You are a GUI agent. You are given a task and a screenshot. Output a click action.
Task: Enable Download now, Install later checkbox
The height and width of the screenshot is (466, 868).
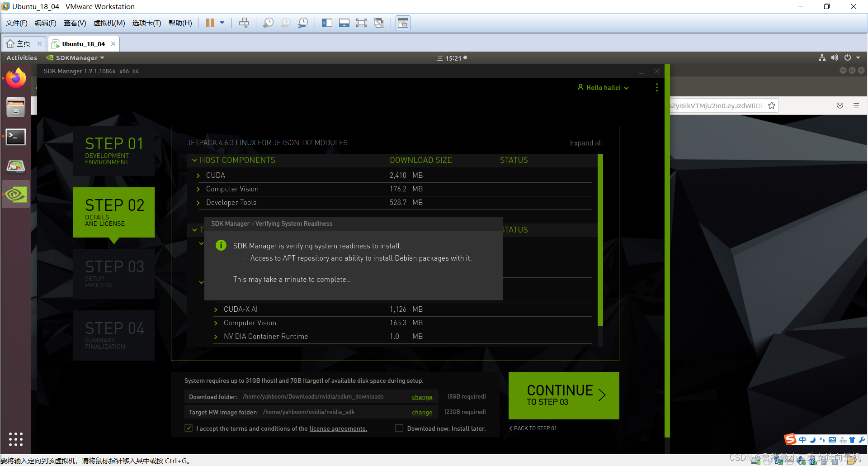(399, 428)
